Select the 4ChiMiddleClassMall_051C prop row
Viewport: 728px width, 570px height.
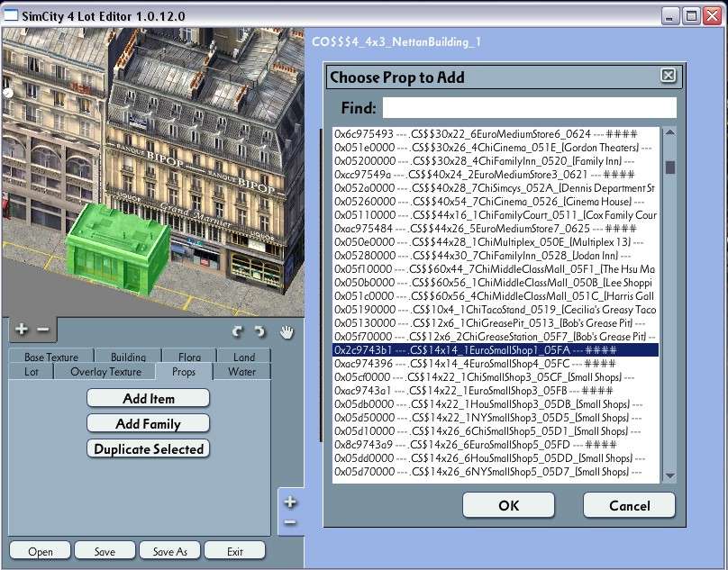coord(496,295)
